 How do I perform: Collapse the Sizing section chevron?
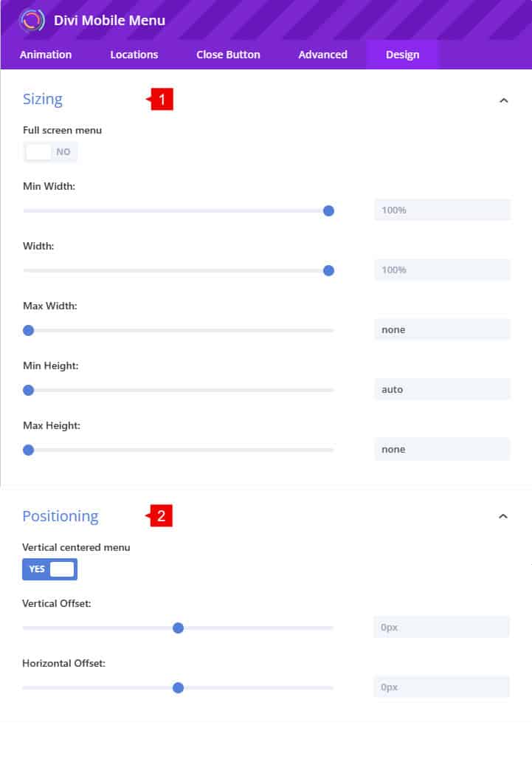pos(504,100)
